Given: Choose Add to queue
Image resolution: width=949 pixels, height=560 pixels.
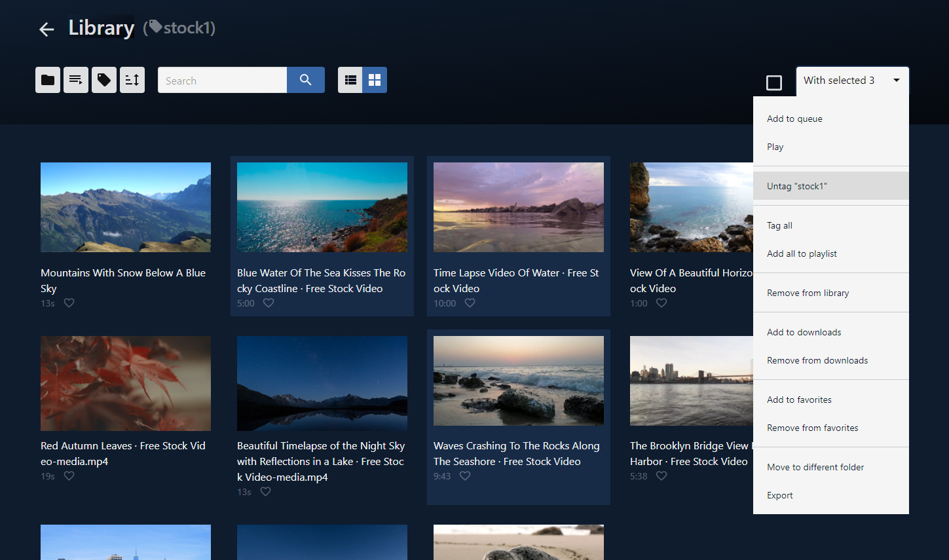Looking at the screenshot, I should coord(831,119).
